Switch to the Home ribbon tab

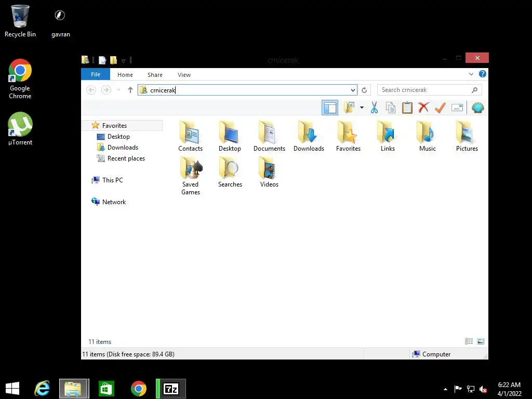pyautogui.click(x=125, y=75)
